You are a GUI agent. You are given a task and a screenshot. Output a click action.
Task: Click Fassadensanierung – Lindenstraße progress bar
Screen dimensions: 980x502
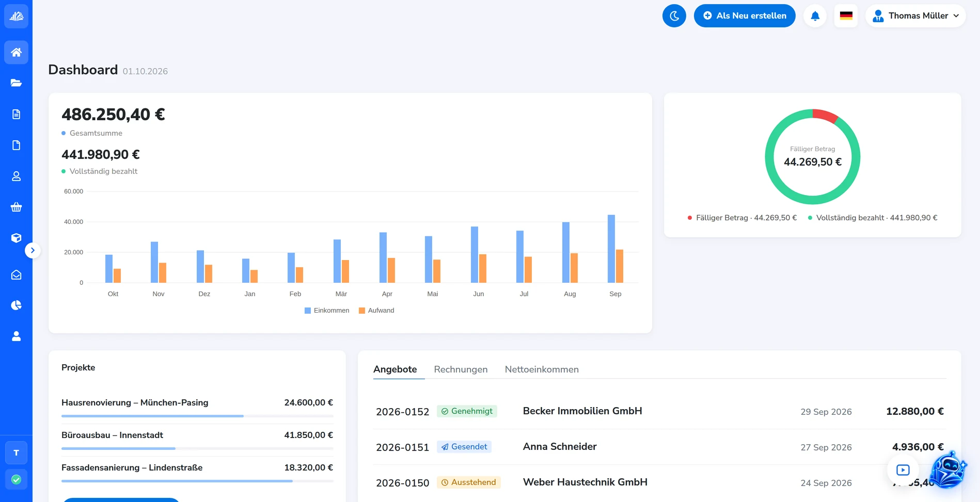click(197, 481)
